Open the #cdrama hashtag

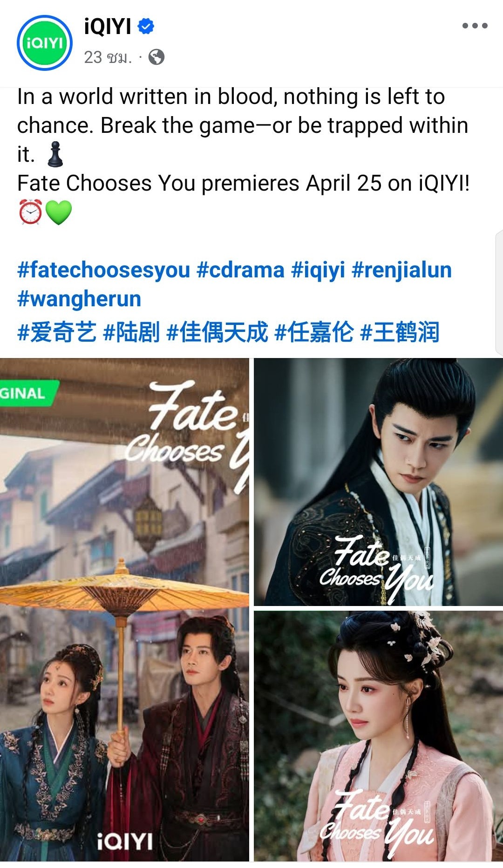[240, 270]
